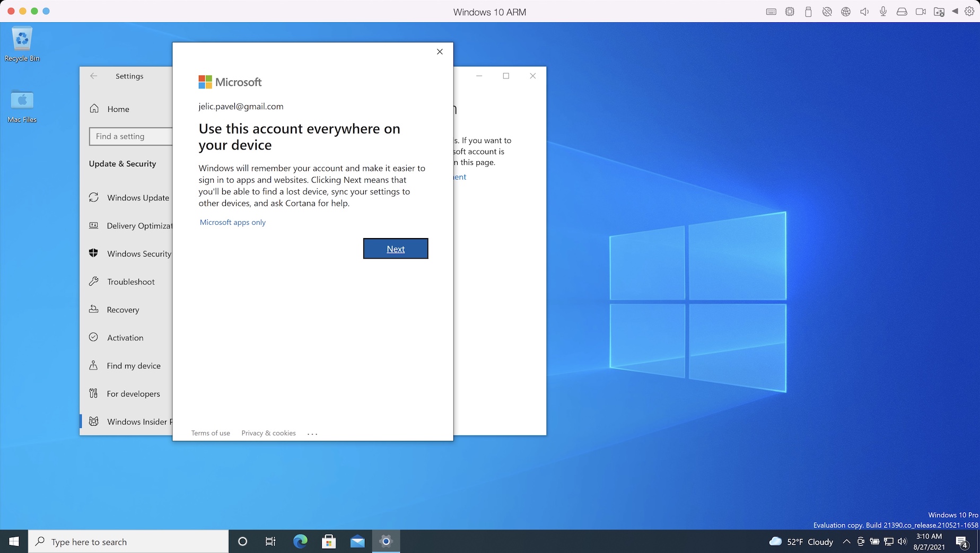
Task: Click the crossed-out globe icon in Parallels toolbar
Action: pyautogui.click(x=827, y=12)
